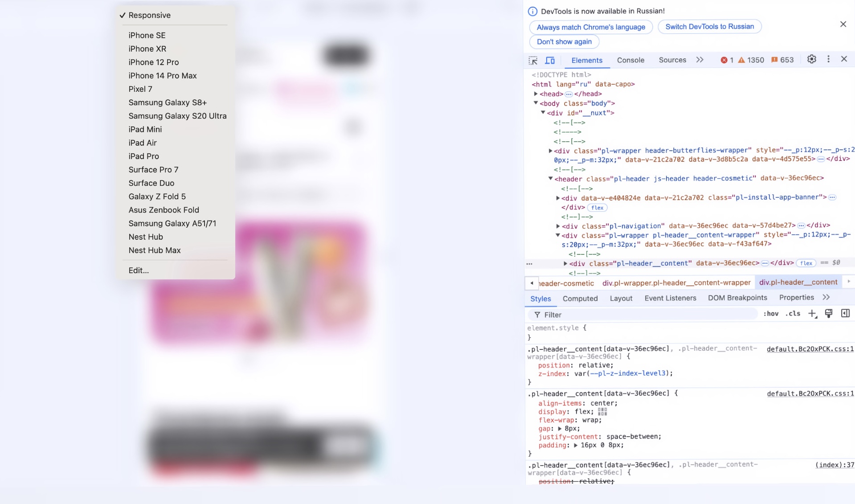The height and width of the screenshot is (504, 855).
Task: Select iPhone 14 Pro Max from device list
Action: pyautogui.click(x=163, y=76)
